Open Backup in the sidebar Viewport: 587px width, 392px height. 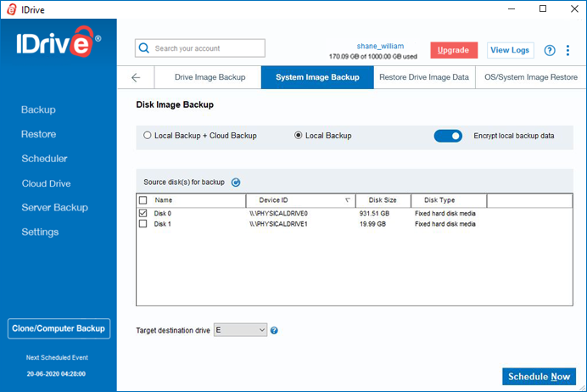pos(38,109)
